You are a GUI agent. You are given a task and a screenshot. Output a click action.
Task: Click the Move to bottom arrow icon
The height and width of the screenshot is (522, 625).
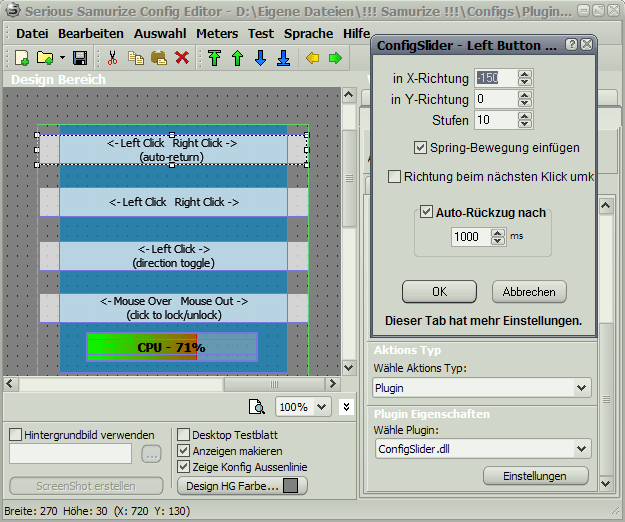point(284,58)
